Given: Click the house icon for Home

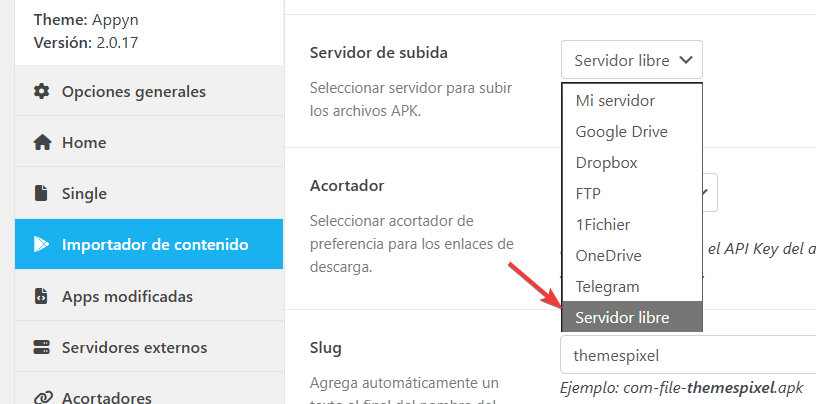Looking at the screenshot, I should click(41, 142).
